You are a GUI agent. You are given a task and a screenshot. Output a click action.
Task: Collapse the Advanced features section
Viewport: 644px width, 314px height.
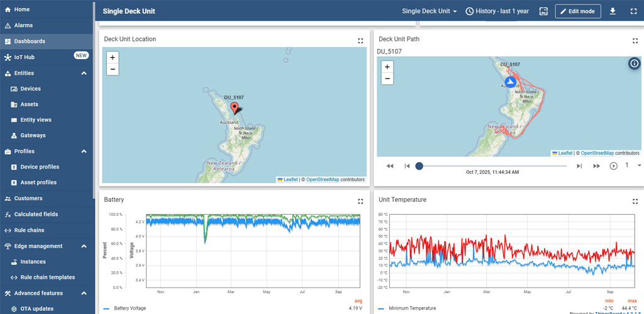(84, 293)
